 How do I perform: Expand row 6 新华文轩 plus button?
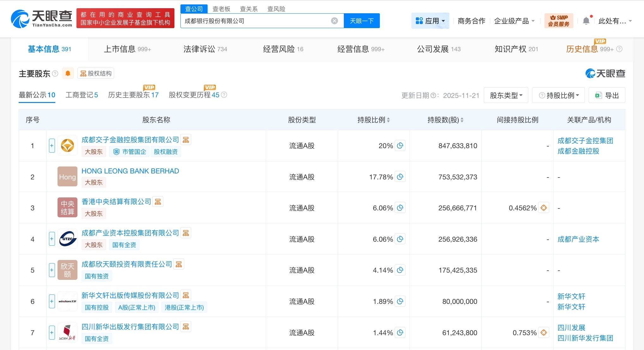(x=52, y=301)
